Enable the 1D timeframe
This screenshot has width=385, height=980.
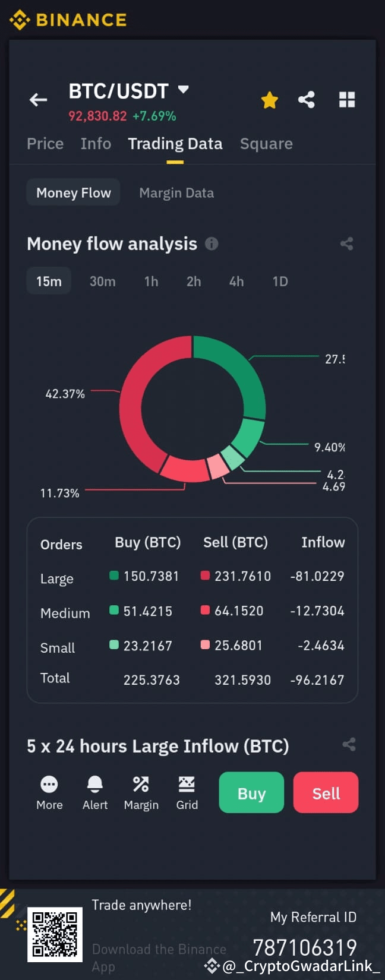tap(280, 281)
